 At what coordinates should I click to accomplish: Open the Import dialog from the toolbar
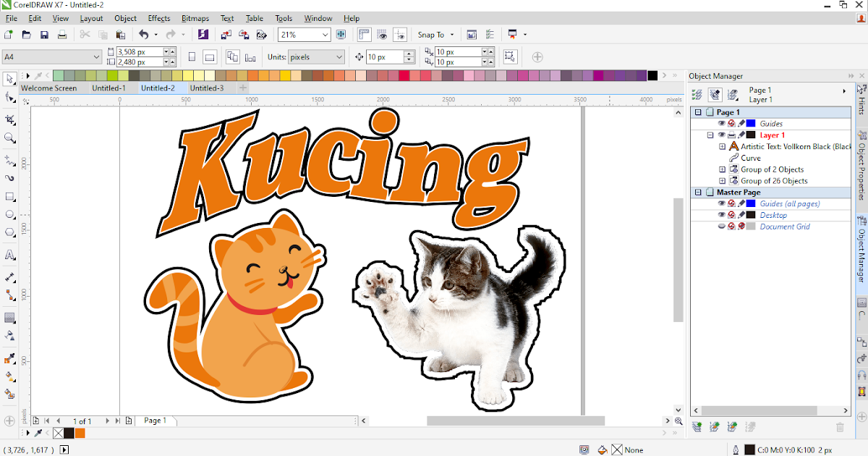click(225, 35)
